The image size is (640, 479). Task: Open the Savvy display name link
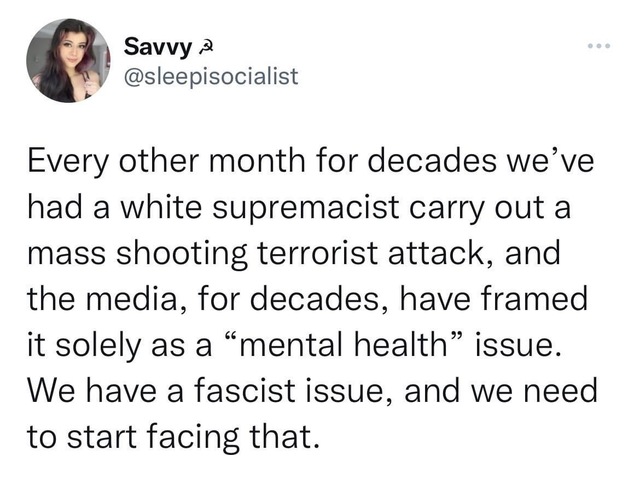[x=158, y=47]
